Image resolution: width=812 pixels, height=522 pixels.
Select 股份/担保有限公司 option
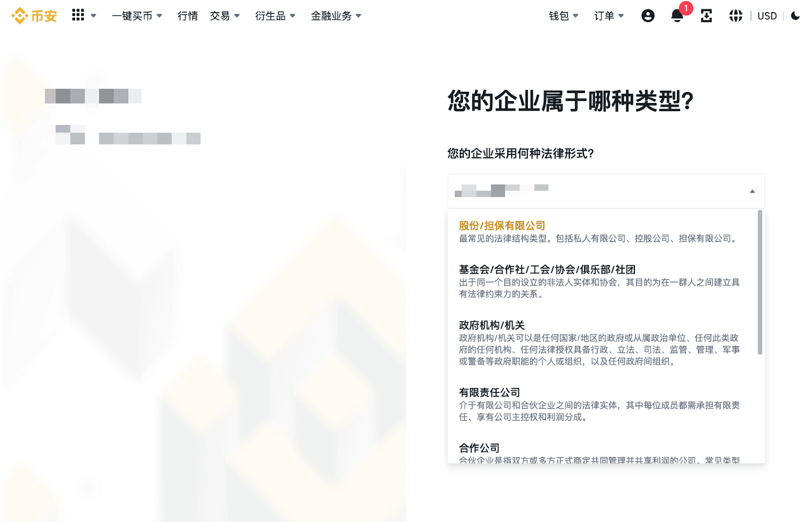coord(502,226)
